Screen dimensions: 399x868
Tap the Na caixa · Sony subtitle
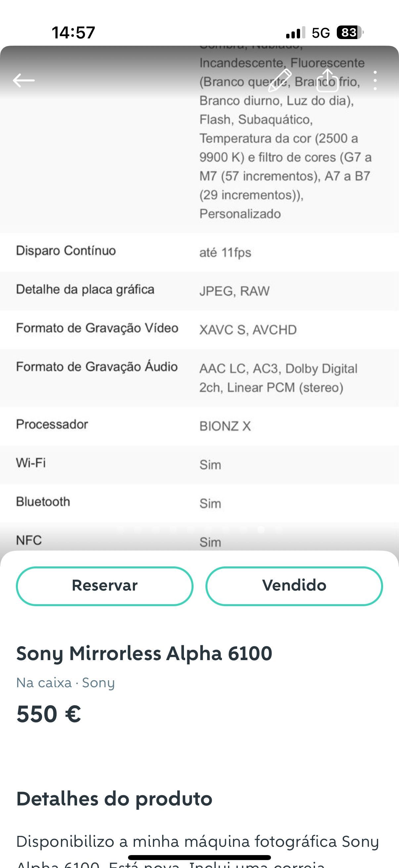click(x=66, y=683)
